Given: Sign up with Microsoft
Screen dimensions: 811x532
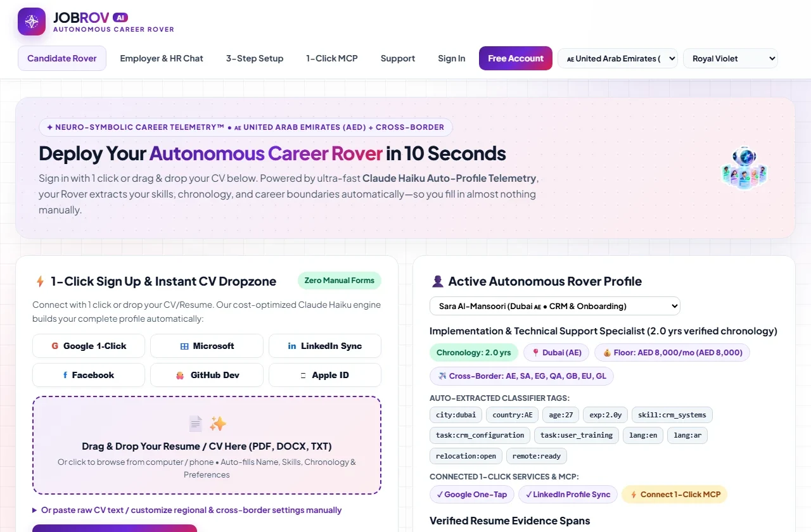Looking at the screenshot, I should (x=207, y=346).
